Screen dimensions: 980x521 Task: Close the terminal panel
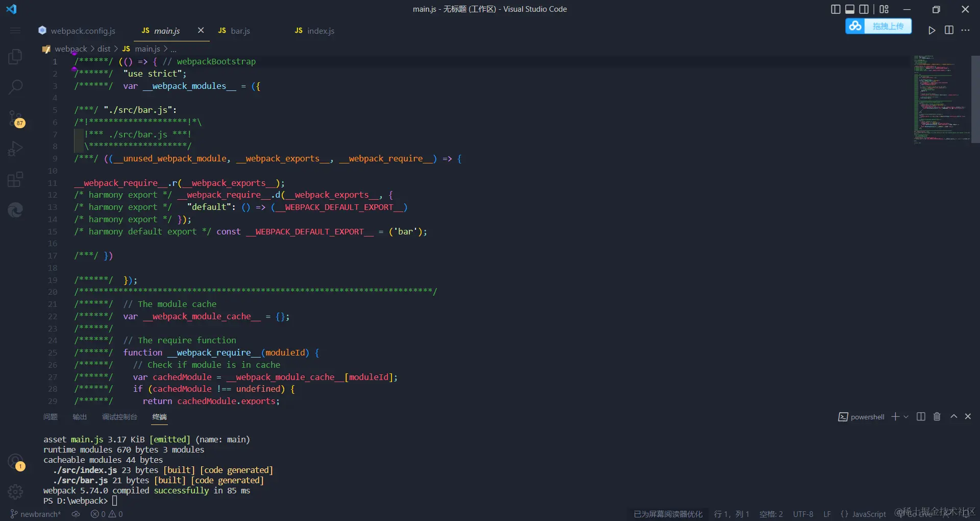pos(968,417)
